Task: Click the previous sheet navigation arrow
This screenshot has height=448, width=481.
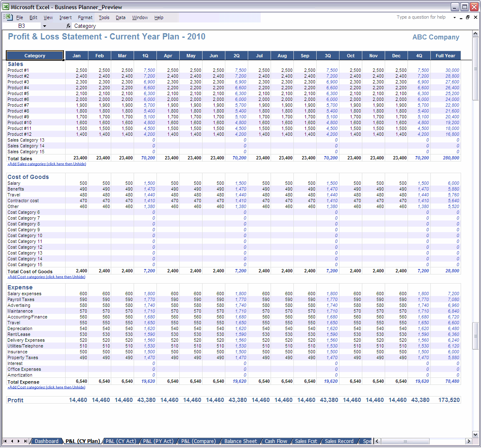Action: tap(12, 441)
